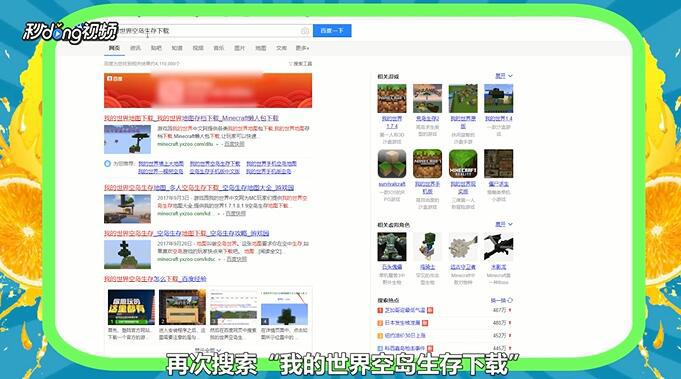681x379 pixels.
Task: Click the floating island thumbnail of second result
Action: [x=127, y=209]
